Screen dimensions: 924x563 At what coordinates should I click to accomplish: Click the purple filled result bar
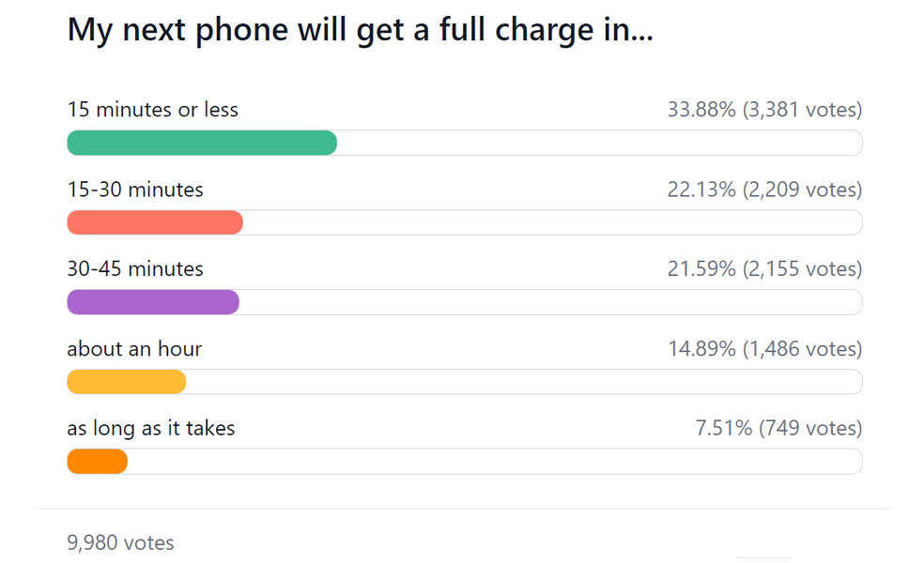[x=153, y=302]
